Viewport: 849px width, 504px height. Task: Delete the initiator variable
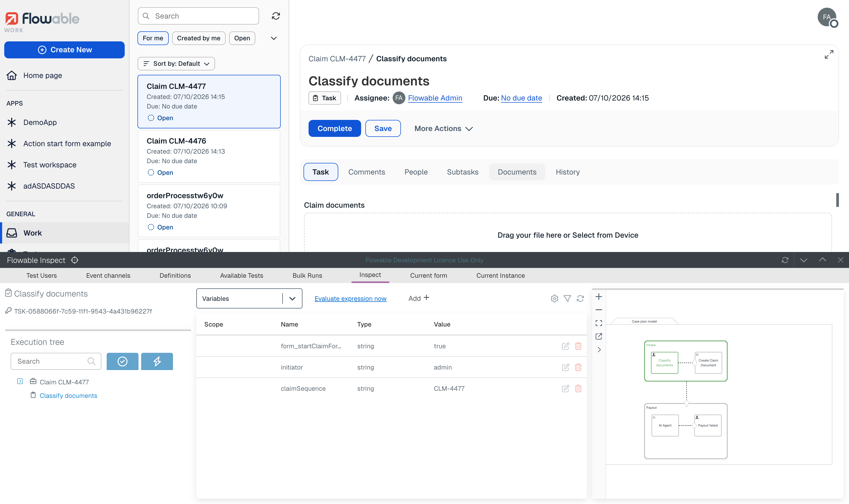click(x=578, y=367)
